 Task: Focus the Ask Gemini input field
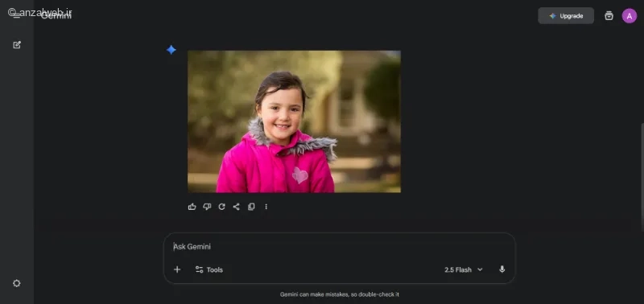(x=339, y=247)
